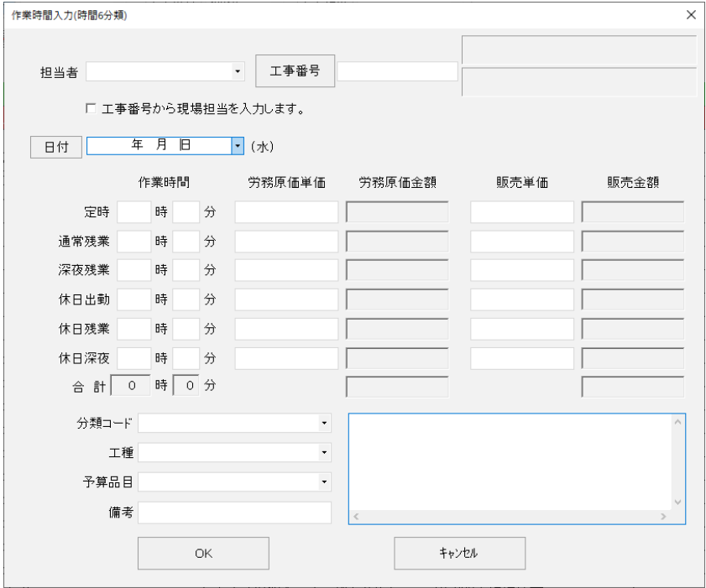Click the 日付 button

(56, 146)
